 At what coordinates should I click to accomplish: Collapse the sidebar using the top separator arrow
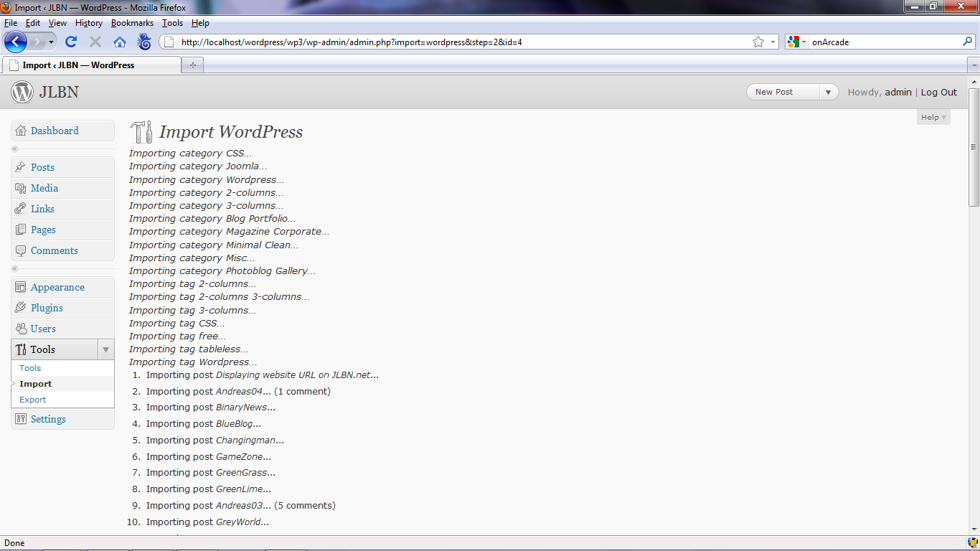(14, 149)
